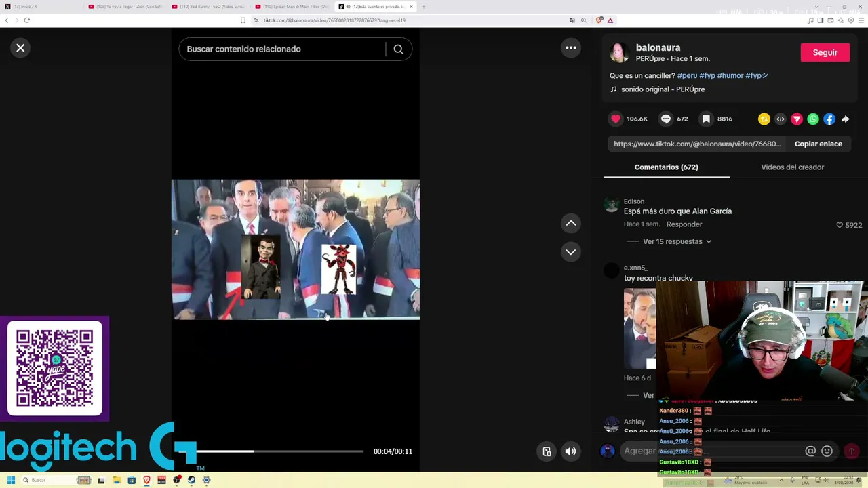This screenshot has height=488, width=868.
Task: Expand 'Ver 15 respuestas' under Edison's comment
Action: coord(677,241)
